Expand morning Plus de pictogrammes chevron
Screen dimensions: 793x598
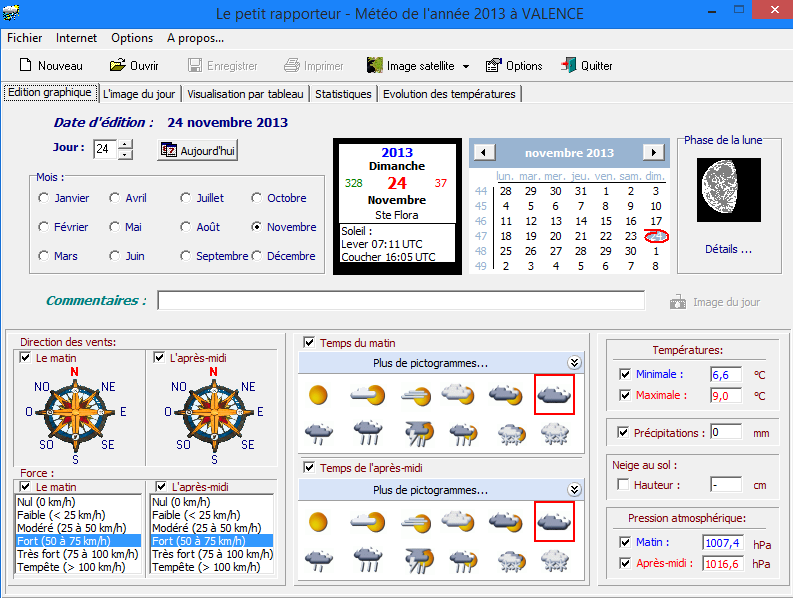tap(574, 363)
